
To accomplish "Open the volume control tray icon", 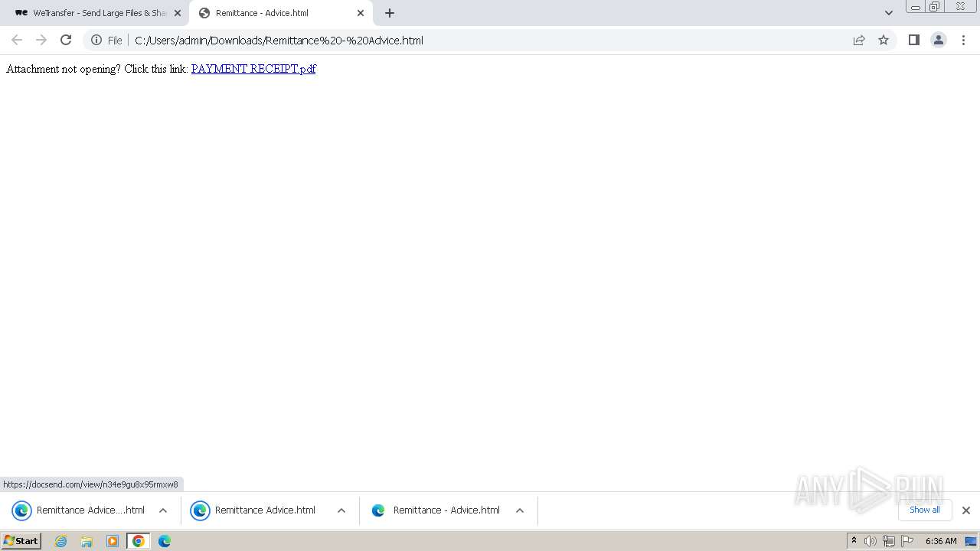I will pos(871,541).
